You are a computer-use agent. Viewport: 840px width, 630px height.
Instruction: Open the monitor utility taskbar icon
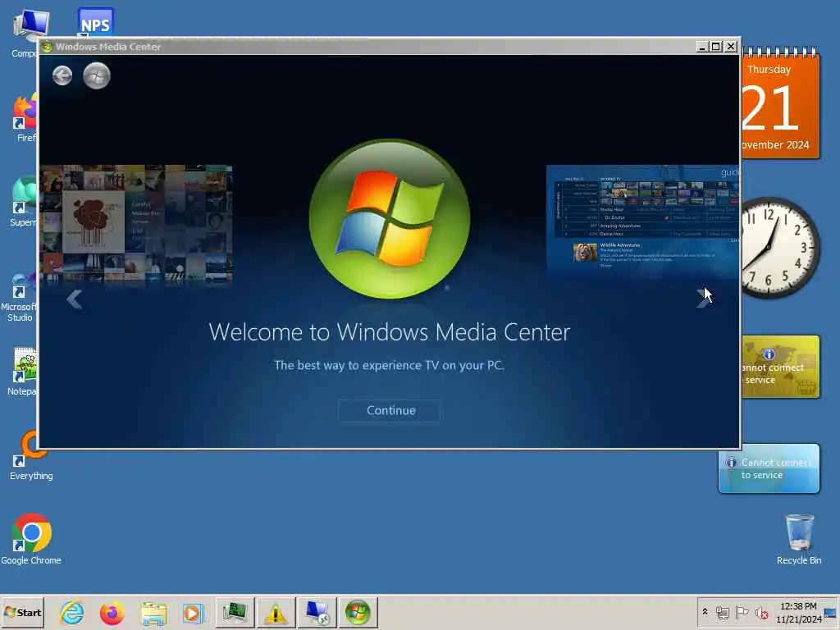pyautogui.click(x=235, y=613)
